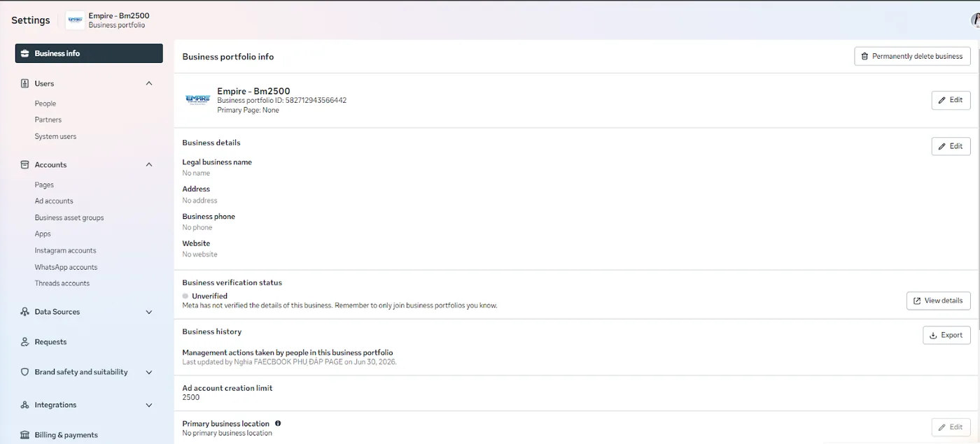Click the Accounts section label
This screenshot has width=980, height=444.
point(50,164)
